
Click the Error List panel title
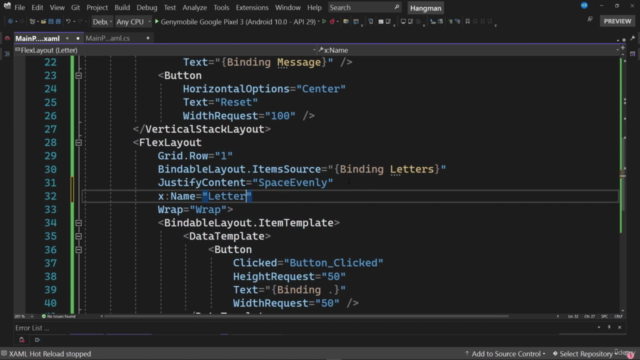click(x=32, y=328)
